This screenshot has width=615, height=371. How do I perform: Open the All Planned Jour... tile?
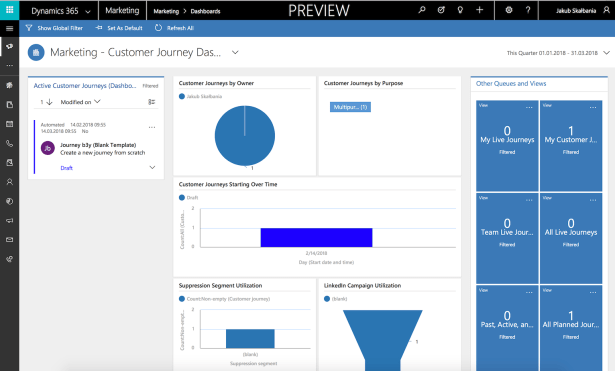point(571,328)
